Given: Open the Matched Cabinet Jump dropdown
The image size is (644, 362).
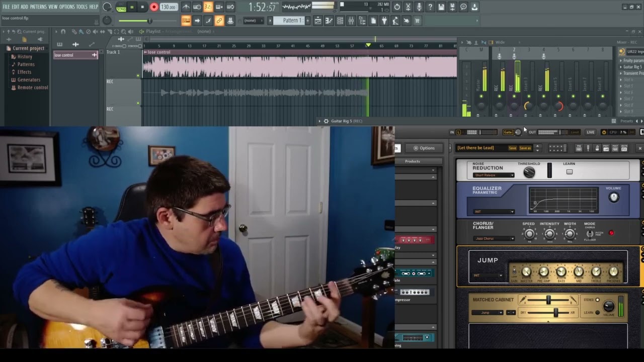Looking at the screenshot, I should pyautogui.click(x=487, y=313).
